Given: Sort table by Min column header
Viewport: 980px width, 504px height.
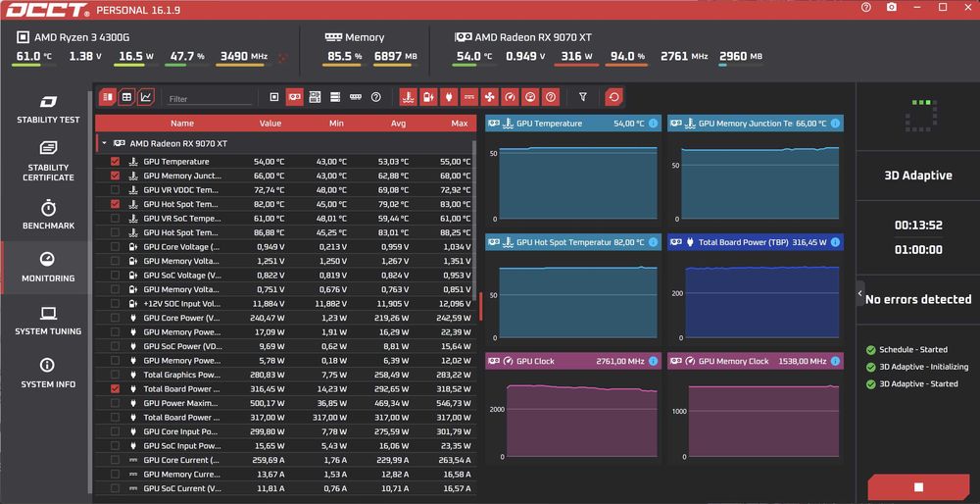Looking at the screenshot, I should click(336, 124).
